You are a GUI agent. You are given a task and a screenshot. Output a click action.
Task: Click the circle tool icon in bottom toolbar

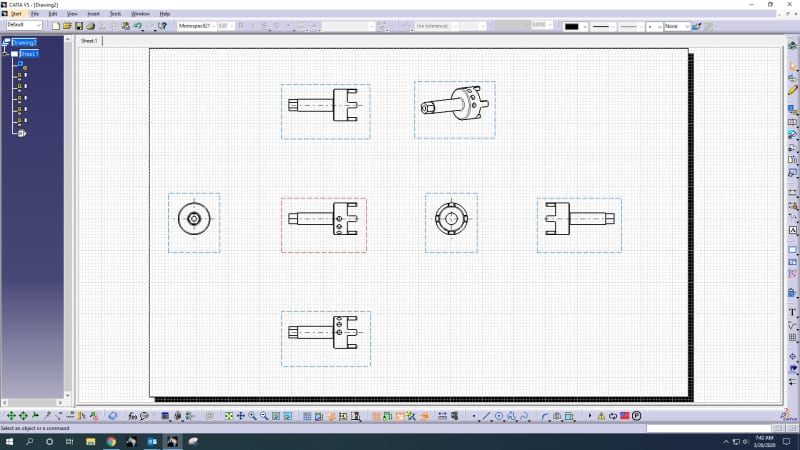point(499,416)
